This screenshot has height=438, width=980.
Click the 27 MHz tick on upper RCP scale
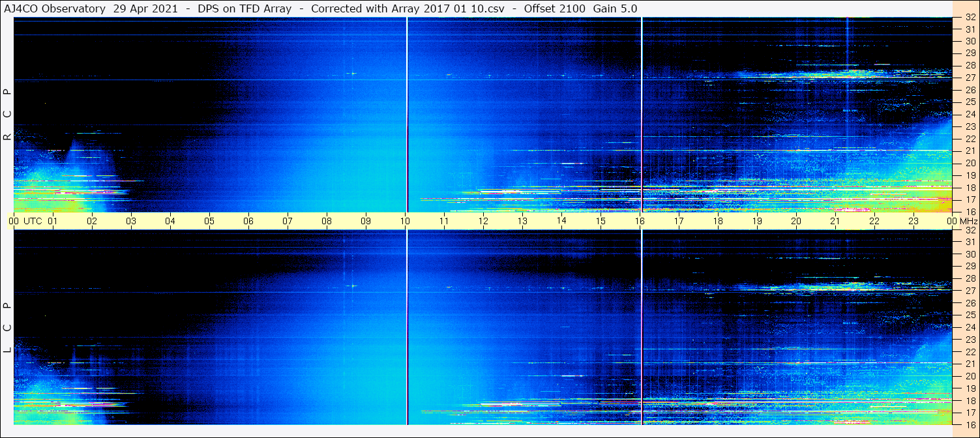(970, 78)
